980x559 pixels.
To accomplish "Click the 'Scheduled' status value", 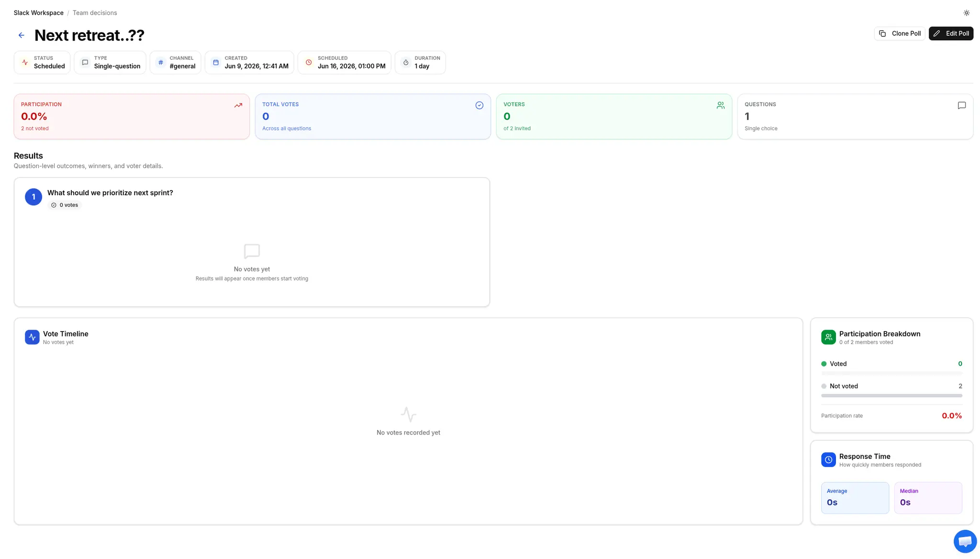I will 49,66.
